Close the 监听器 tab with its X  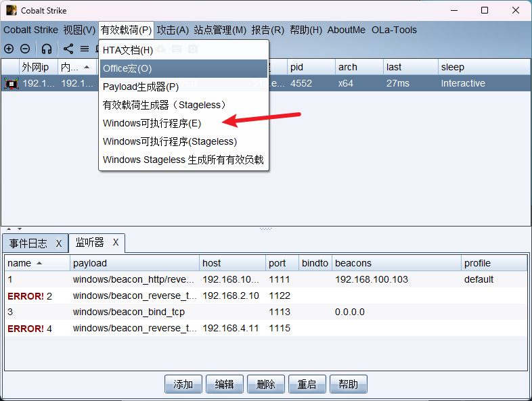[x=116, y=242]
